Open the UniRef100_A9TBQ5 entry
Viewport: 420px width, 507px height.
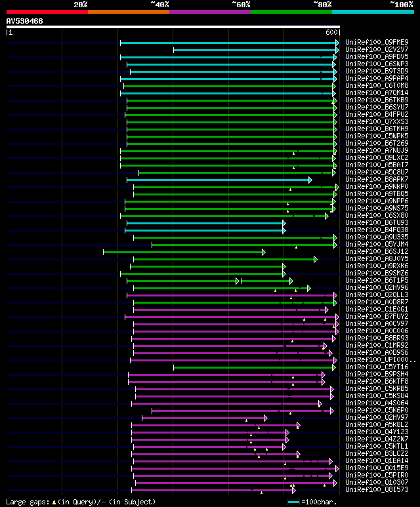coord(377,193)
